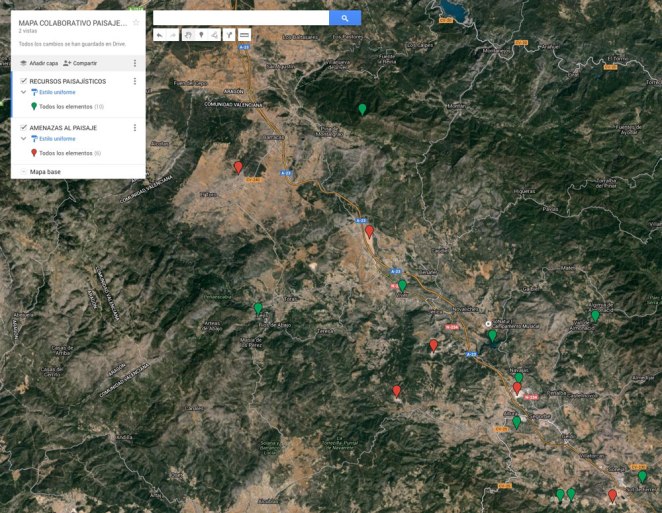Viewport: 662px width, 513px height.
Task: Expand the Mapa base section
Action: pos(23,172)
